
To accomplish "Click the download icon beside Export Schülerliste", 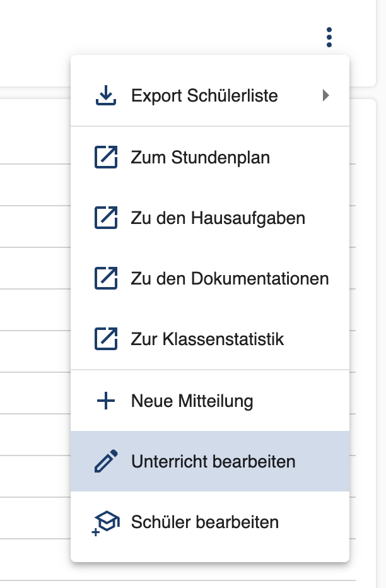I will 106,95.
